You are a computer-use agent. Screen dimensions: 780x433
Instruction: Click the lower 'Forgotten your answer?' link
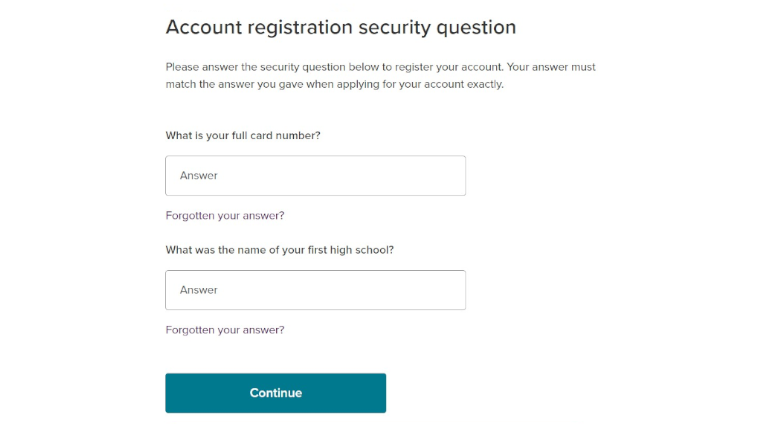pos(225,330)
